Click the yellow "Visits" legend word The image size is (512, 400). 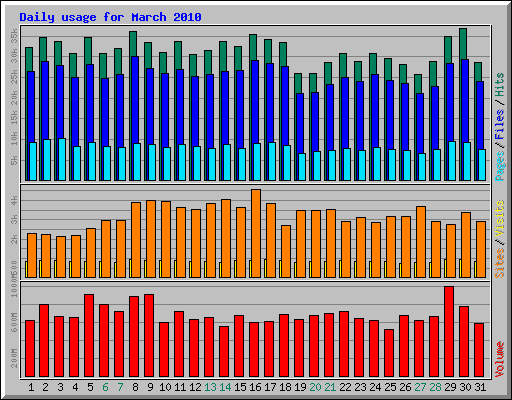coord(500,218)
